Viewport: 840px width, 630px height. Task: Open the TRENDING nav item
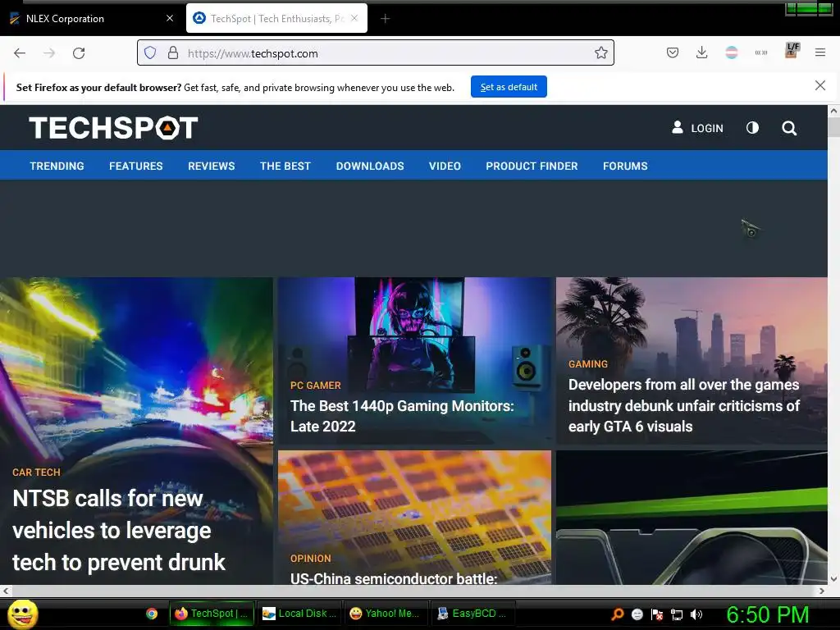click(57, 166)
